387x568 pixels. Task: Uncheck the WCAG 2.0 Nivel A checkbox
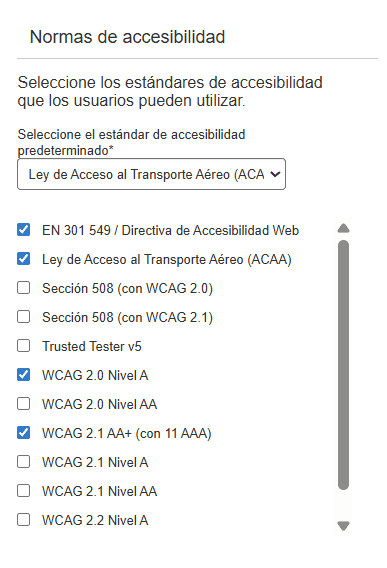[x=24, y=375]
